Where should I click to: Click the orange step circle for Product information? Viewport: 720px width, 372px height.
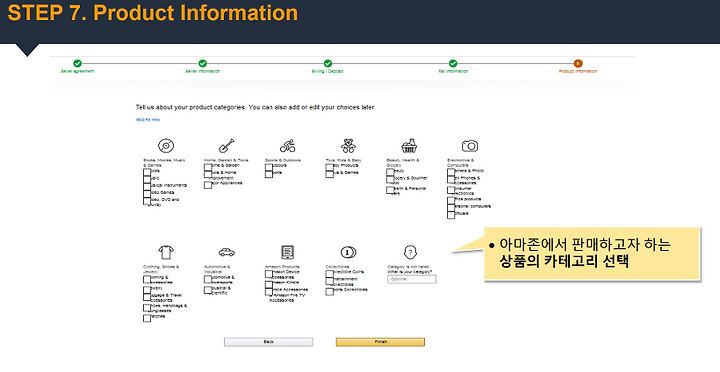[x=578, y=63]
